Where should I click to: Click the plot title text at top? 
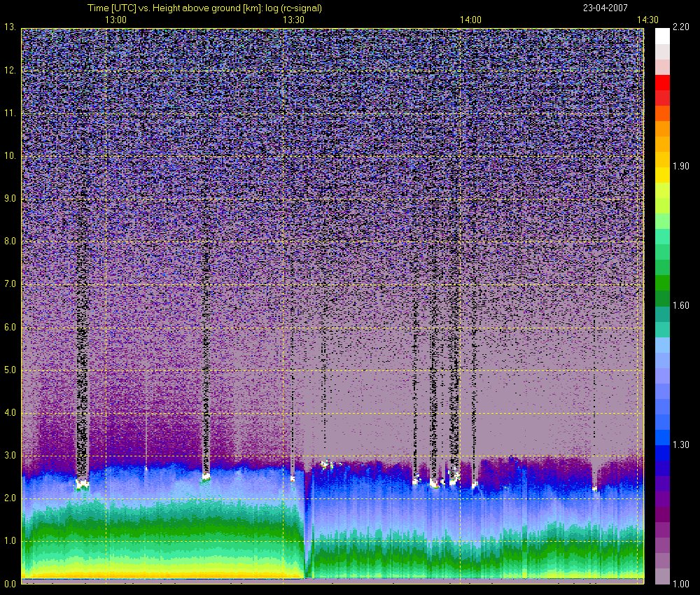point(204,8)
